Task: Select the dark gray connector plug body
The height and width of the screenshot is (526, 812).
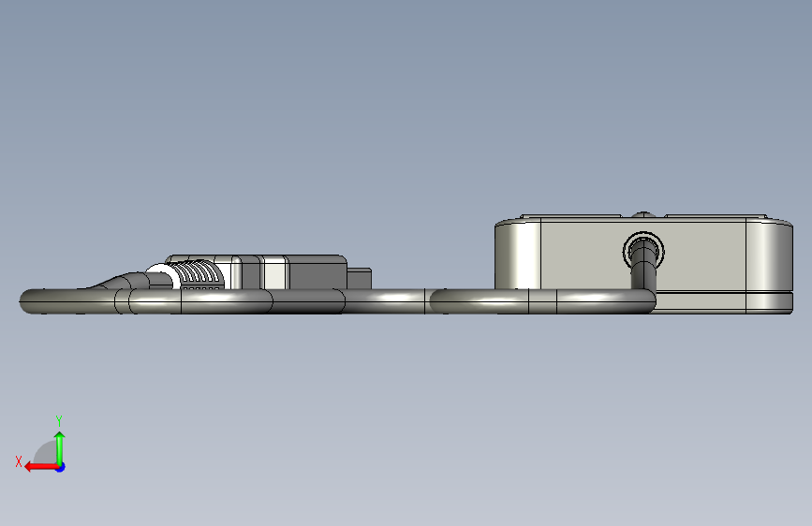Action: (x=317, y=272)
